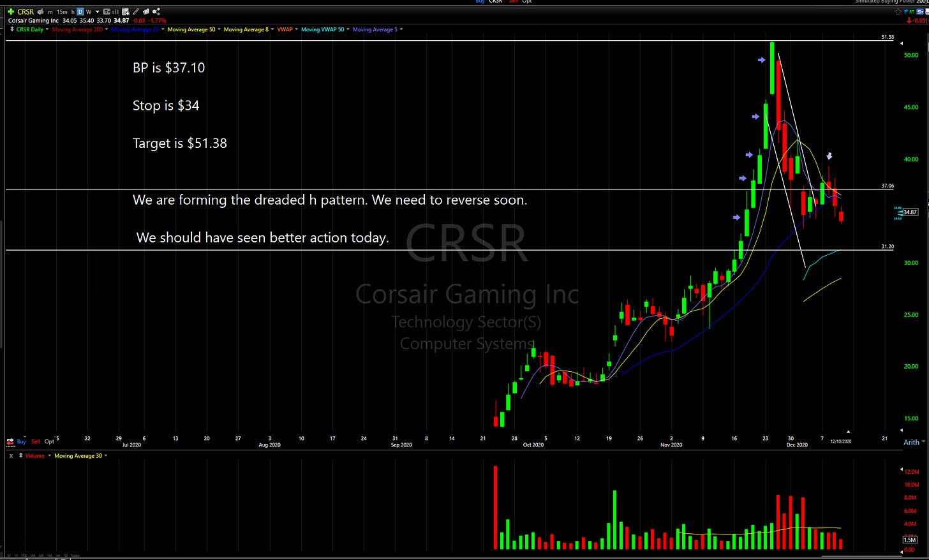The height and width of the screenshot is (560, 929).
Task: Open the blue S dropdown button
Action: [x=920, y=11]
